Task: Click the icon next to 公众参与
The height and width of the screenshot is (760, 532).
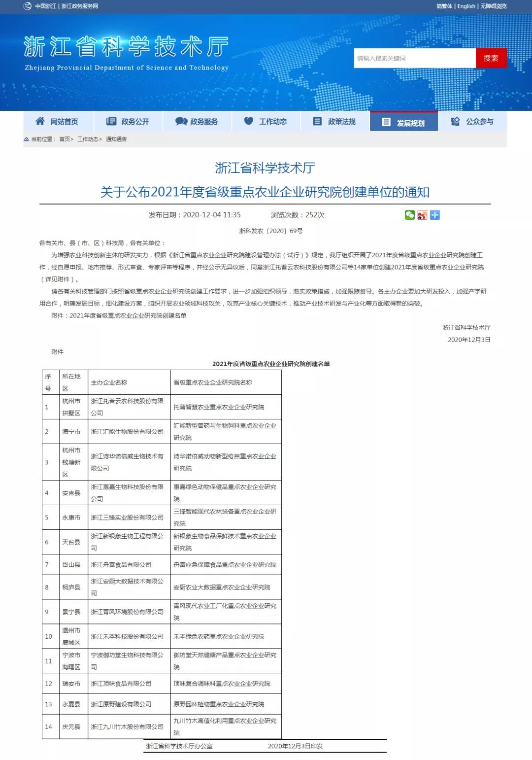Action: [456, 121]
